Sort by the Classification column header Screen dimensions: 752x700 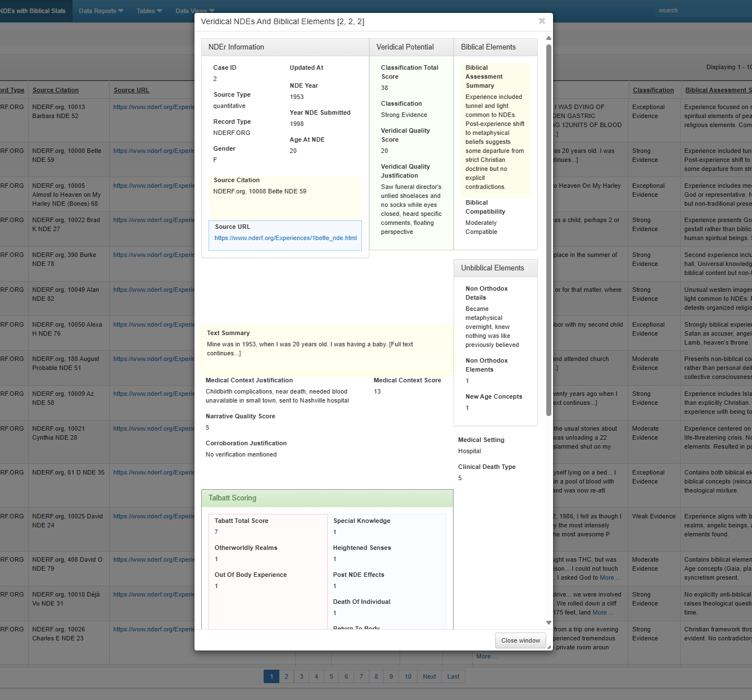tap(653, 90)
